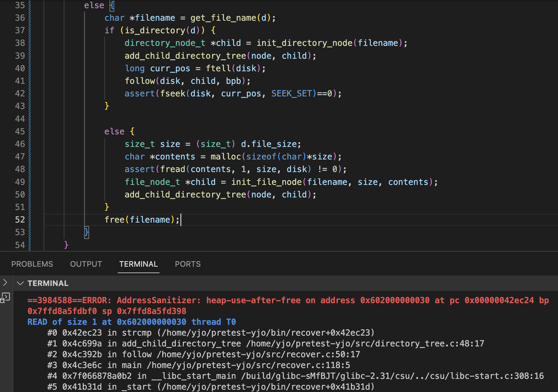Show the PORTS tab
The width and height of the screenshot is (558, 392).
188,264
